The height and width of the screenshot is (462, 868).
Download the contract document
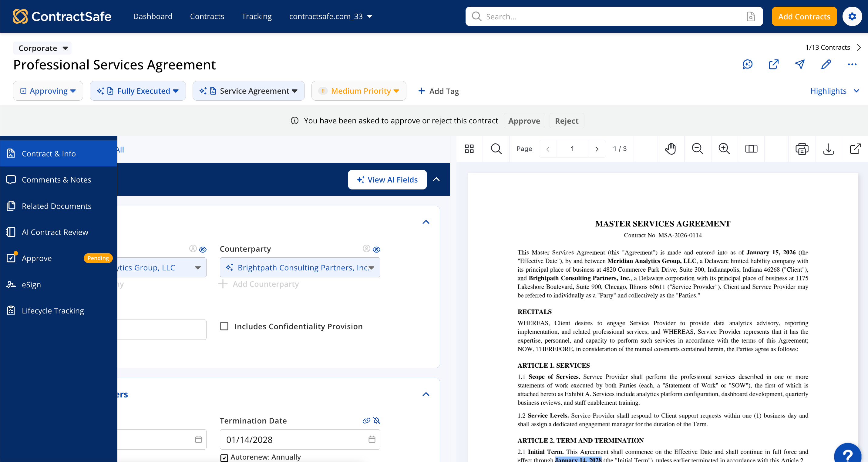[828, 149]
